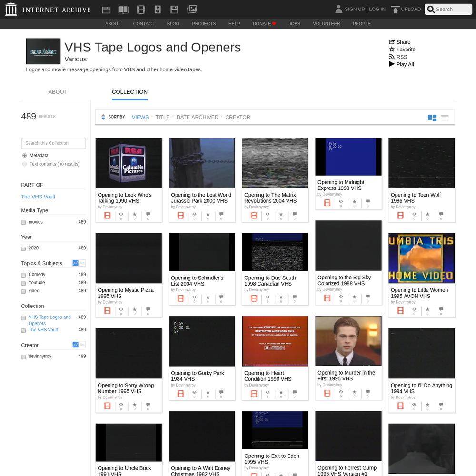Open Heart Condition red preview thumbnail
The image size is (476, 476).
tap(275, 341)
